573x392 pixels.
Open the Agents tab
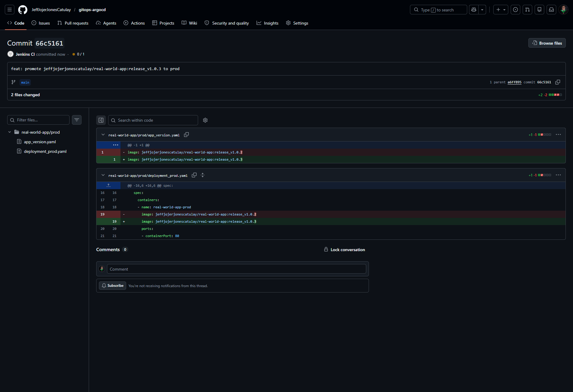click(x=106, y=23)
